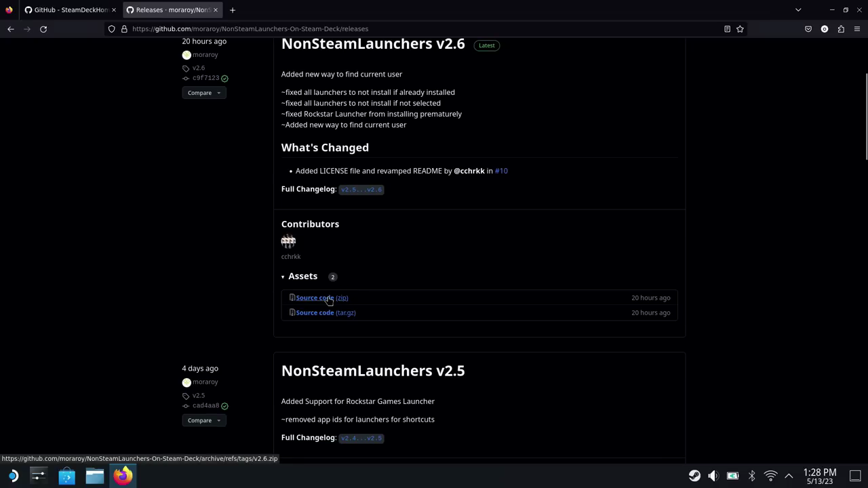Image resolution: width=868 pixels, height=488 pixels.
Task: Open v2.4...v2.5 full changelog link
Action: pyautogui.click(x=361, y=439)
